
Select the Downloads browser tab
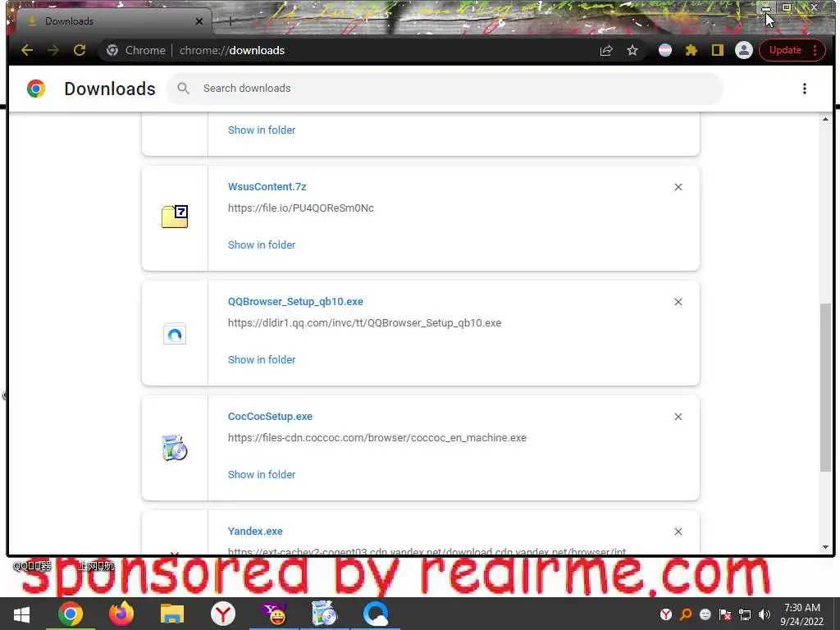point(112,21)
